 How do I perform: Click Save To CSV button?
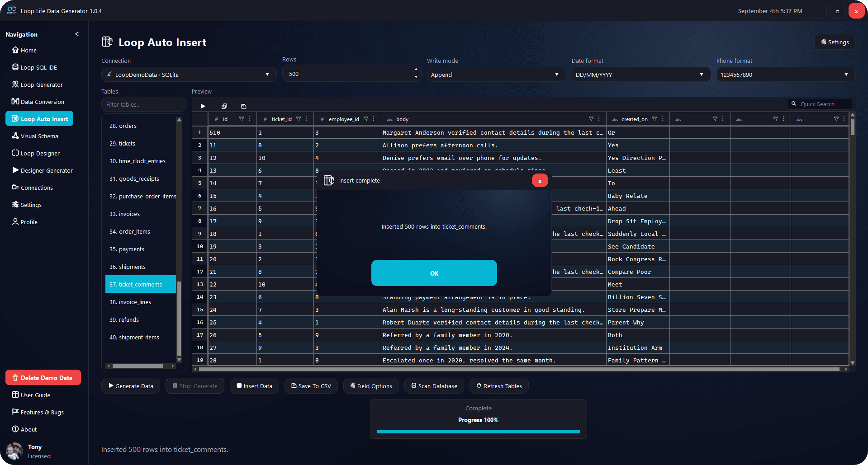pyautogui.click(x=311, y=386)
